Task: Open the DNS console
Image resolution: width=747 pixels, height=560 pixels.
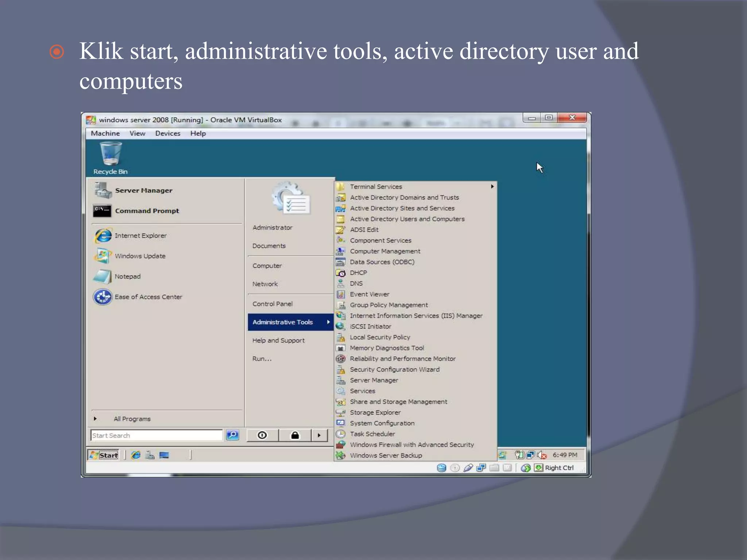Action: [x=415, y=283]
